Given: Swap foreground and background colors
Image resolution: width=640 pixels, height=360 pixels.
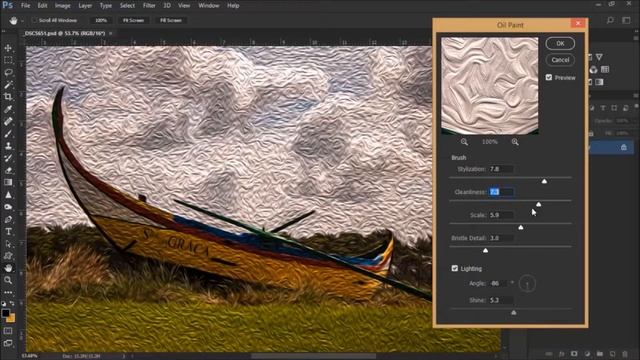Looking at the screenshot, I should pyautogui.click(x=12, y=303).
